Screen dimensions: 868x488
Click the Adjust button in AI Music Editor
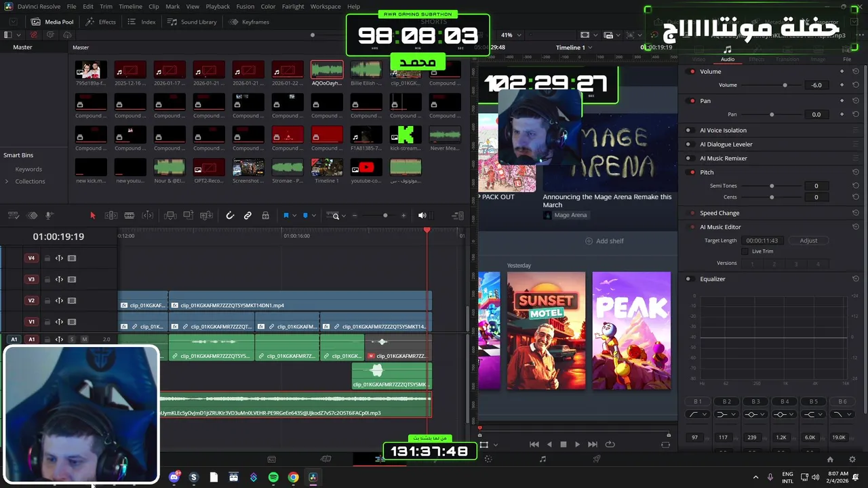(808, 241)
